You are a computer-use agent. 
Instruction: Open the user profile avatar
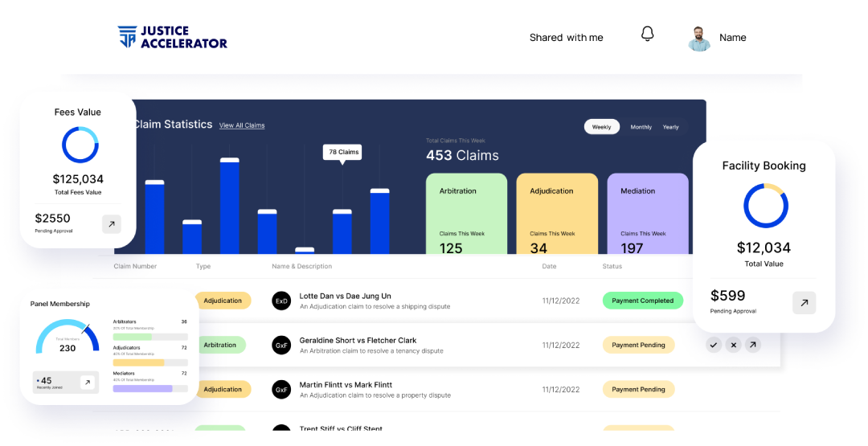pos(699,38)
